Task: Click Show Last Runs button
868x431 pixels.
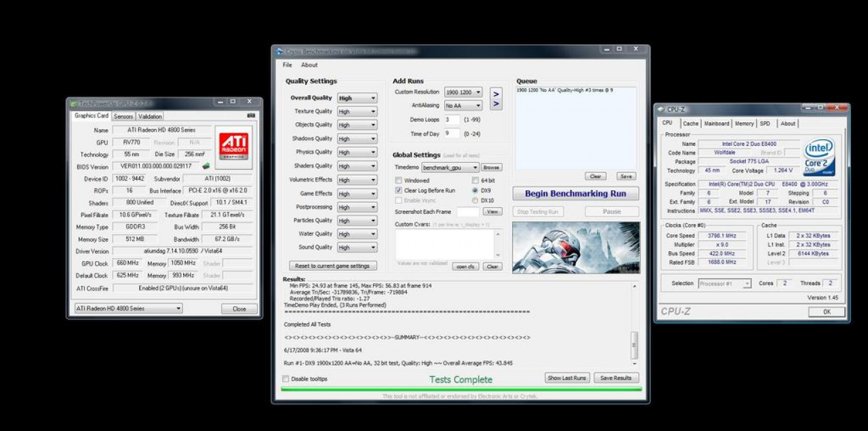Action: point(567,378)
